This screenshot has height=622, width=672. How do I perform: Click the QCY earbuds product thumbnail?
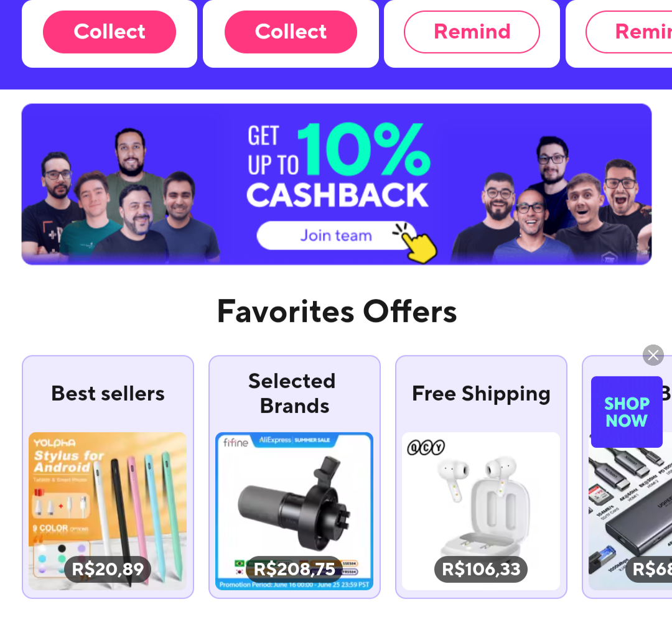point(481,511)
